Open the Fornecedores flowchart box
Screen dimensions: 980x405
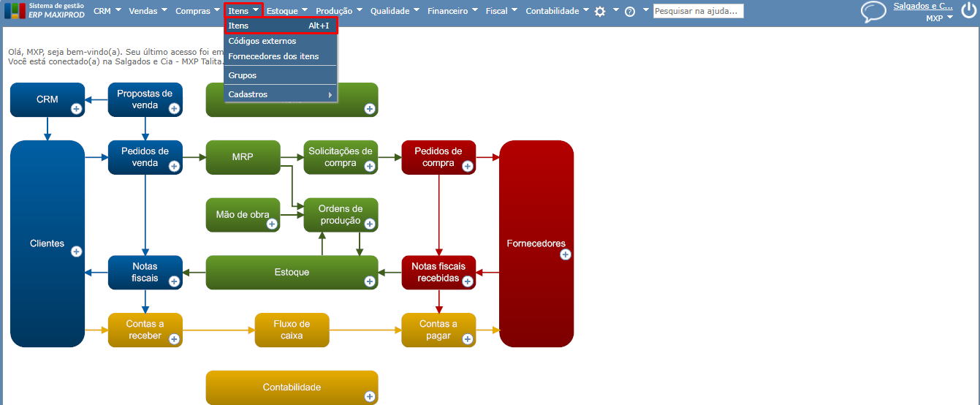click(536, 243)
